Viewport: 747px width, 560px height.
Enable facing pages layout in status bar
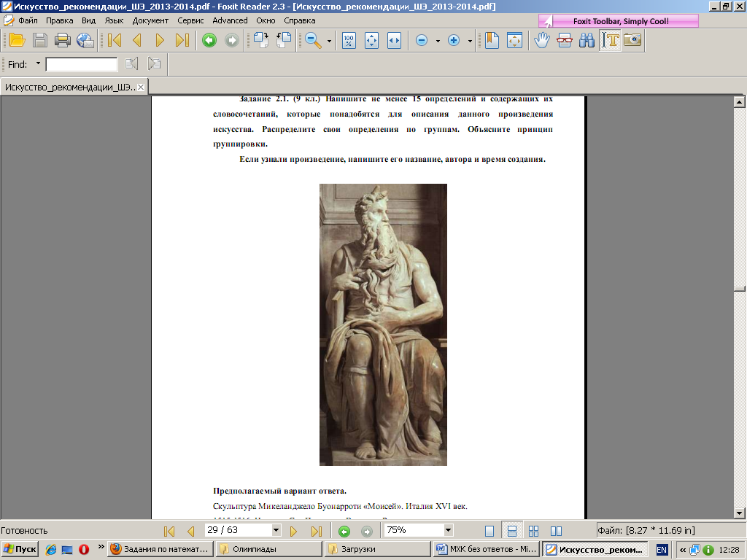(556, 531)
